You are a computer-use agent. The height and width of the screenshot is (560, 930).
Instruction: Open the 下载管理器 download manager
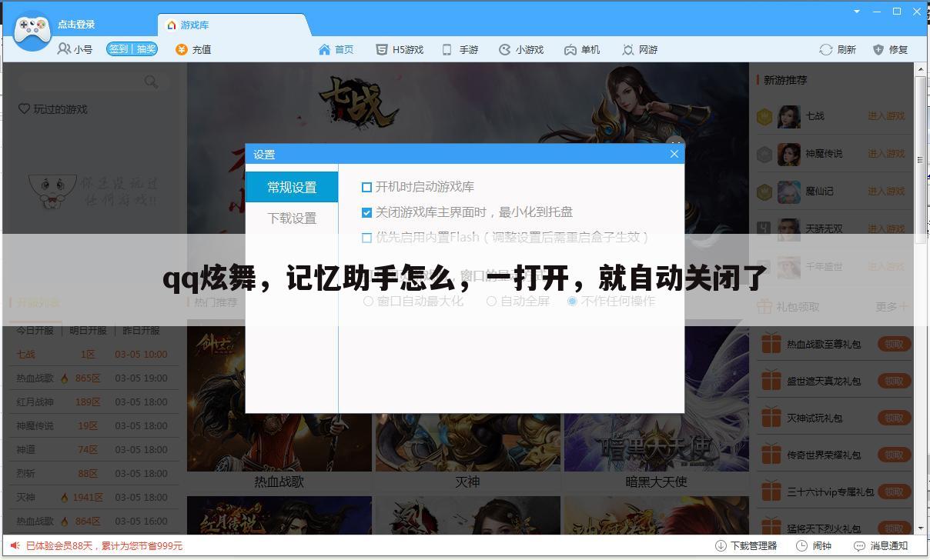(x=746, y=545)
